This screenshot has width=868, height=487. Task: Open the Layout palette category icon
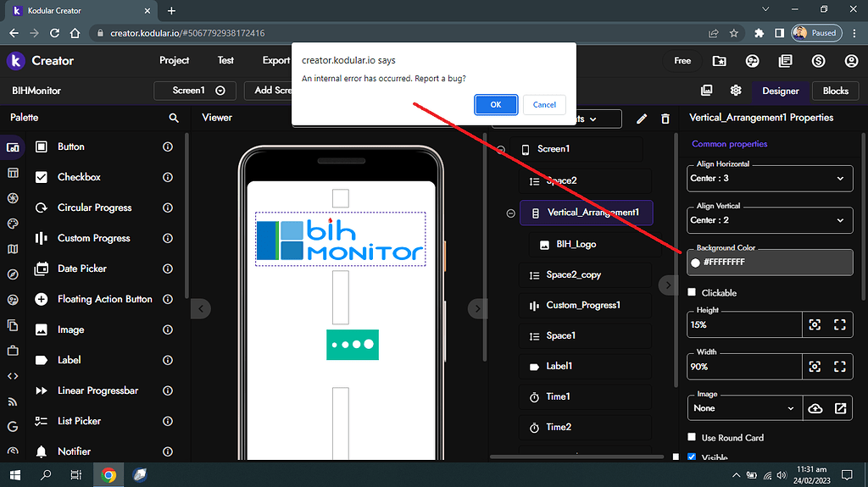pos(13,173)
